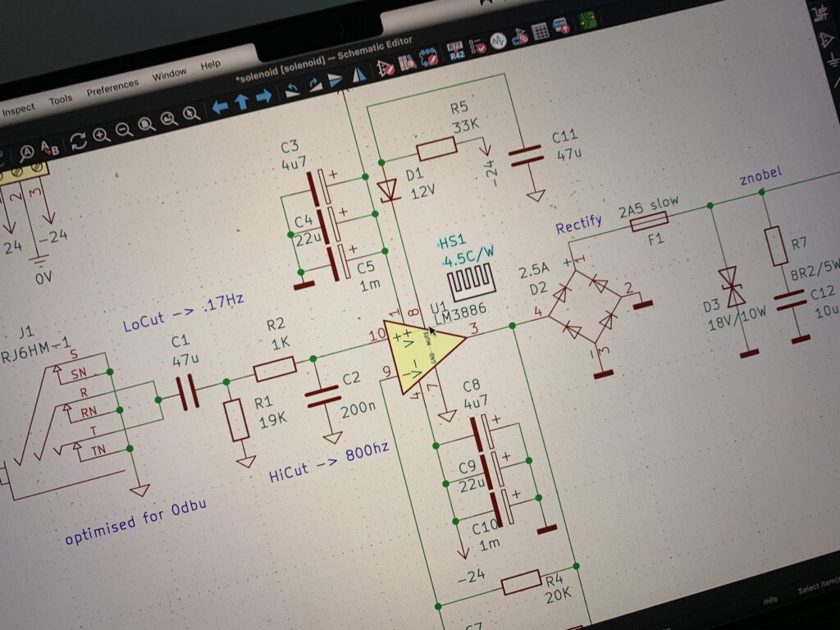
Task: Click the R42 annotate schematic icon
Action: (x=456, y=52)
